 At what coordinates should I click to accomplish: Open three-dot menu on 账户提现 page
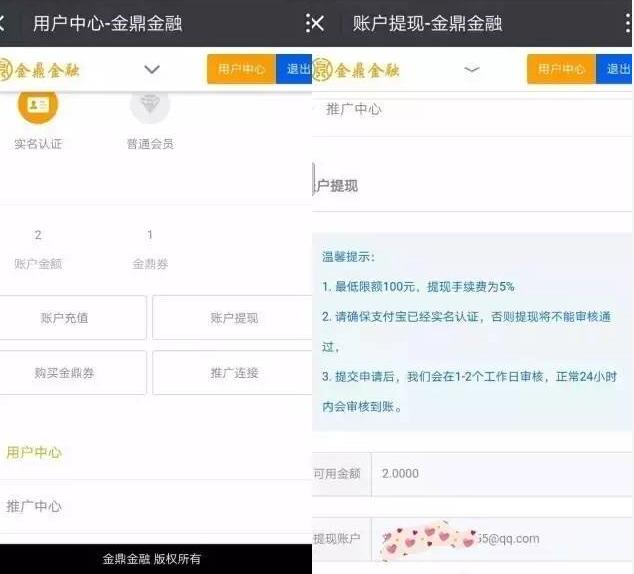pyautogui.click(x=628, y=23)
